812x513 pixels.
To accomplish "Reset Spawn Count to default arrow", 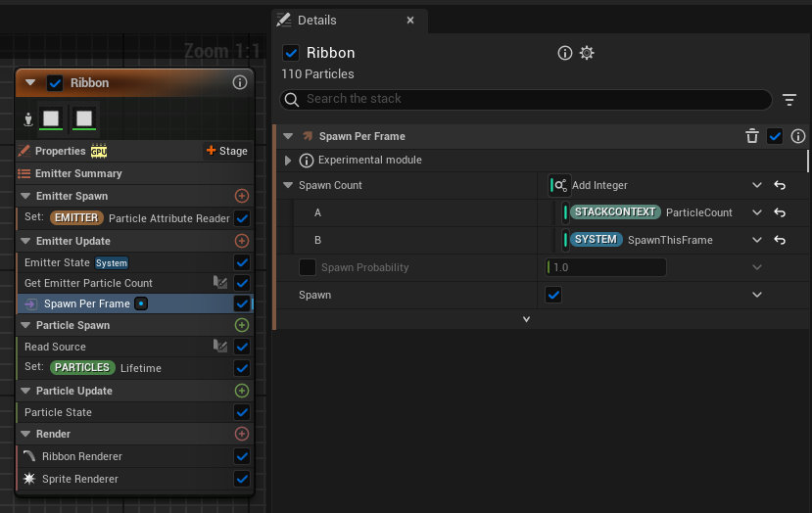I will (780, 185).
